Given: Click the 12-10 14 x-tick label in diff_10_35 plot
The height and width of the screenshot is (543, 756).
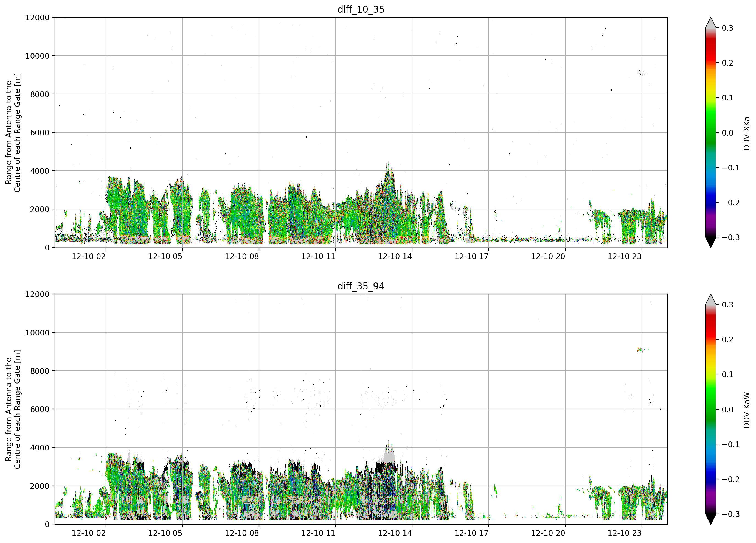Looking at the screenshot, I should [x=395, y=256].
